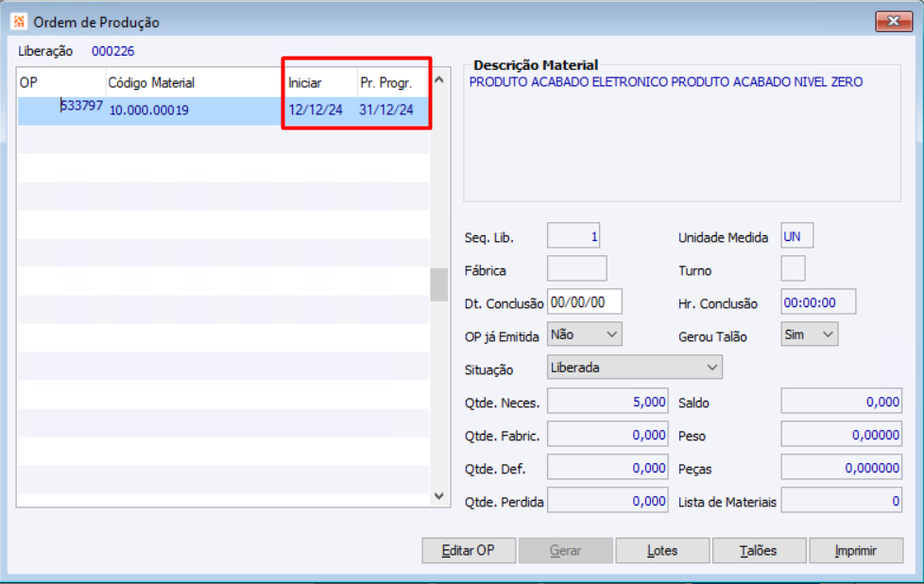This screenshot has width=924, height=584.
Task: Click the Peso field
Action: [x=842, y=434]
